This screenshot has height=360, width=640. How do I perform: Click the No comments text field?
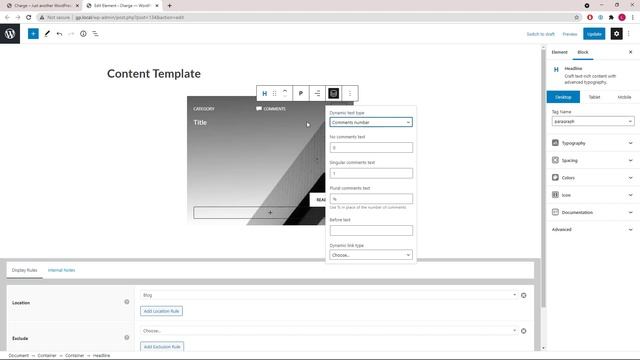click(x=371, y=148)
